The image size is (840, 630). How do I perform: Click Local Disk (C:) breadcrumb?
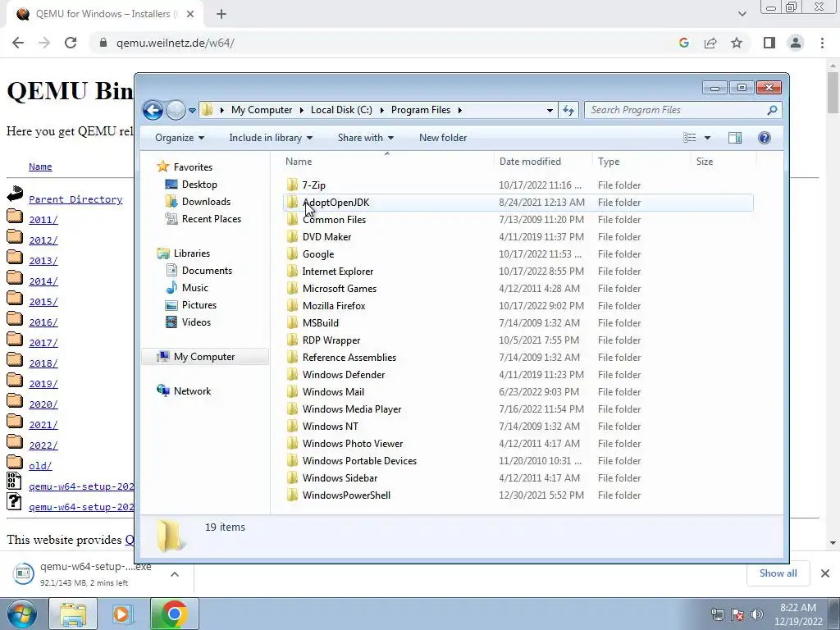coord(341,110)
